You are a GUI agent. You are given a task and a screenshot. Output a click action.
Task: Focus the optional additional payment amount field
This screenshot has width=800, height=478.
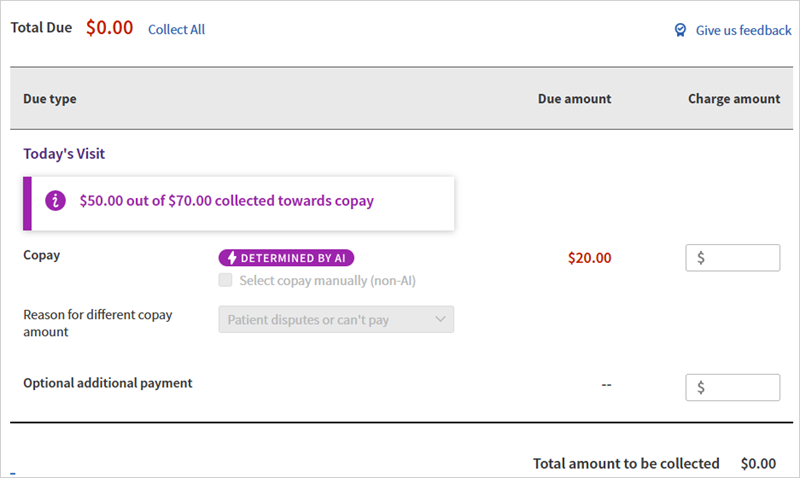[x=733, y=387]
